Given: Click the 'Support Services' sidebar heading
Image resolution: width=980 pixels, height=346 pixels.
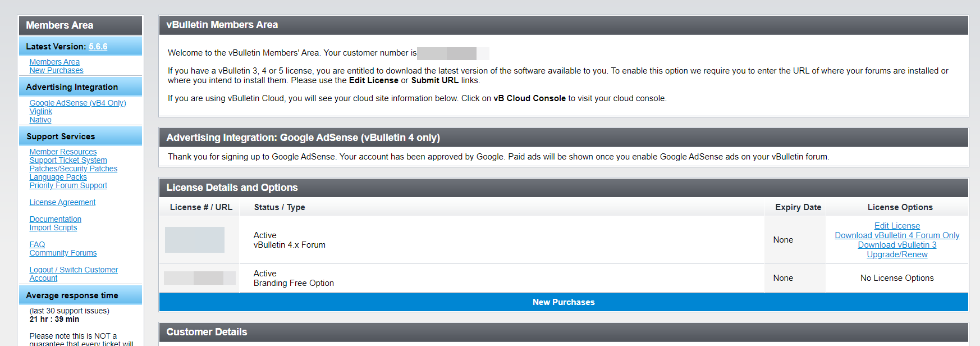Looking at the screenshot, I should (61, 136).
